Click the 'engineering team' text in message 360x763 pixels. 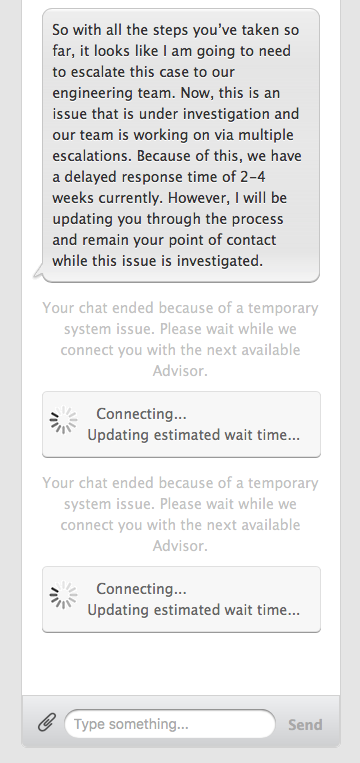pos(110,93)
